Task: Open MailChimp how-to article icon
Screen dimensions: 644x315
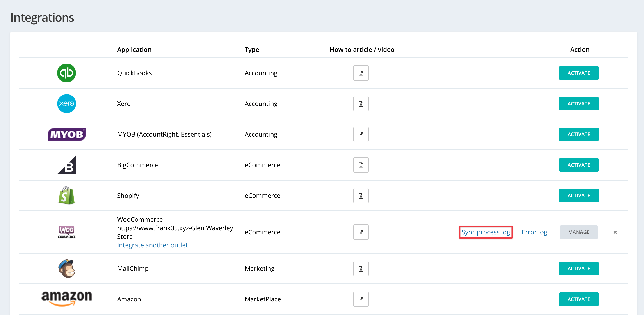Action: [x=361, y=269]
